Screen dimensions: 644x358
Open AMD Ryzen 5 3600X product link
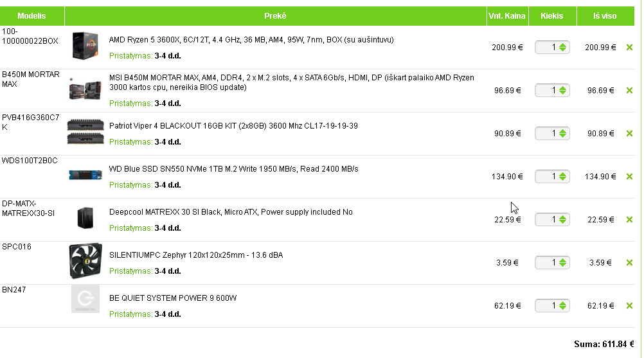pos(251,40)
